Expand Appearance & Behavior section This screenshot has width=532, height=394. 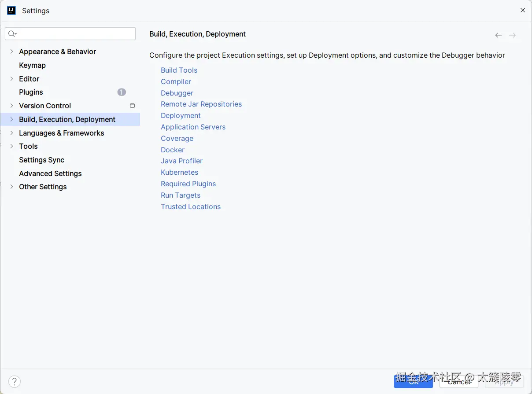click(11, 52)
